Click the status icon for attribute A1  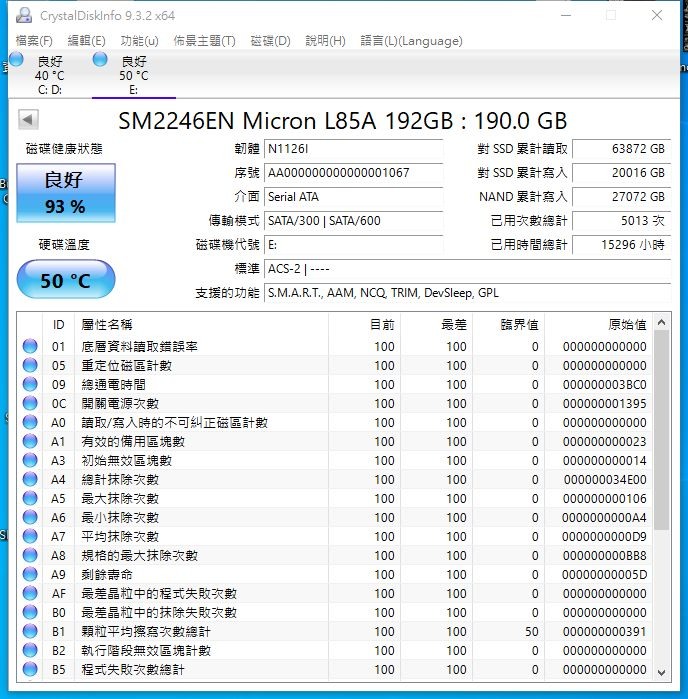(30, 441)
